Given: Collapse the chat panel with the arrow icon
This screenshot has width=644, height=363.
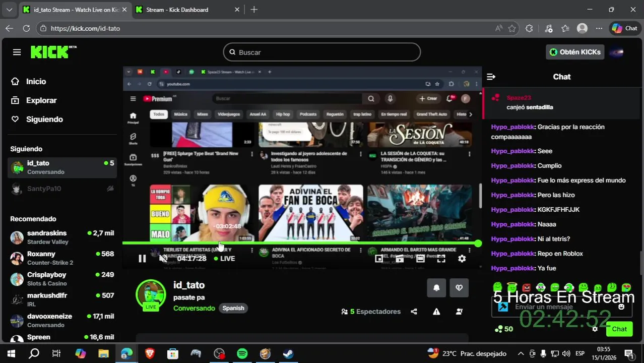Looking at the screenshot, I should point(491,77).
